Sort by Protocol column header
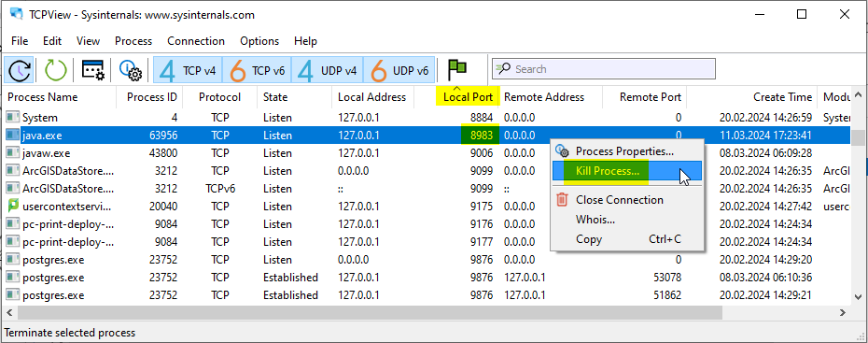Viewport: 868px width, 343px height. pos(219,97)
